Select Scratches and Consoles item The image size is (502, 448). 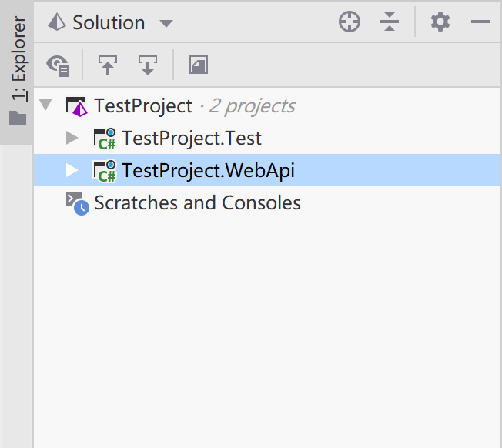coord(197,202)
